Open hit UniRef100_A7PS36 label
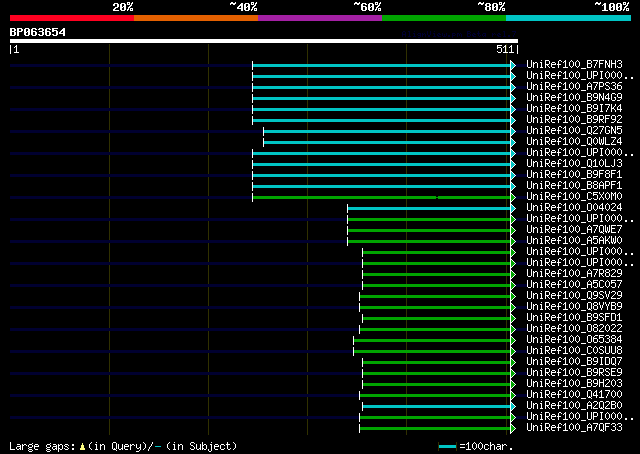The width and height of the screenshot is (640, 454). [x=574, y=87]
